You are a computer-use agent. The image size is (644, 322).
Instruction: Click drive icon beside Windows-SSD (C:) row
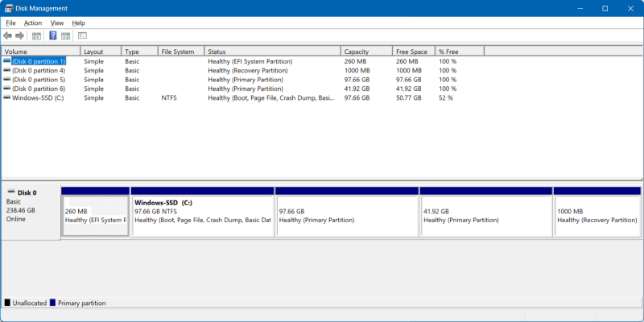pyautogui.click(x=6, y=97)
